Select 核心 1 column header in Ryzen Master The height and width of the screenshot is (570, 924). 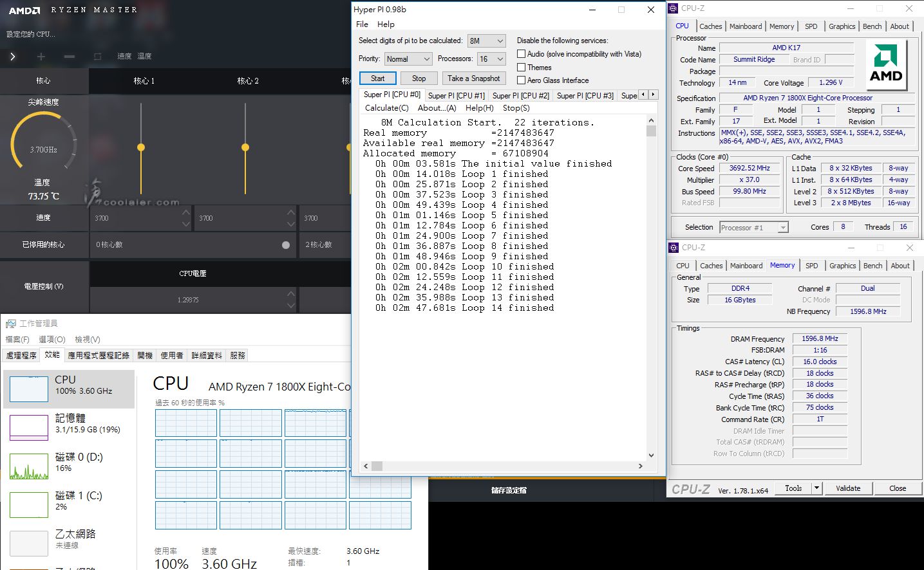tap(144, 81)
